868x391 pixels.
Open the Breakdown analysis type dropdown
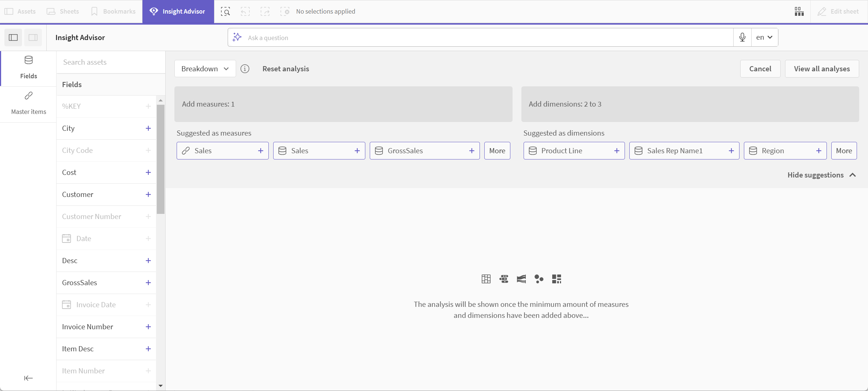tap(205, 69)
